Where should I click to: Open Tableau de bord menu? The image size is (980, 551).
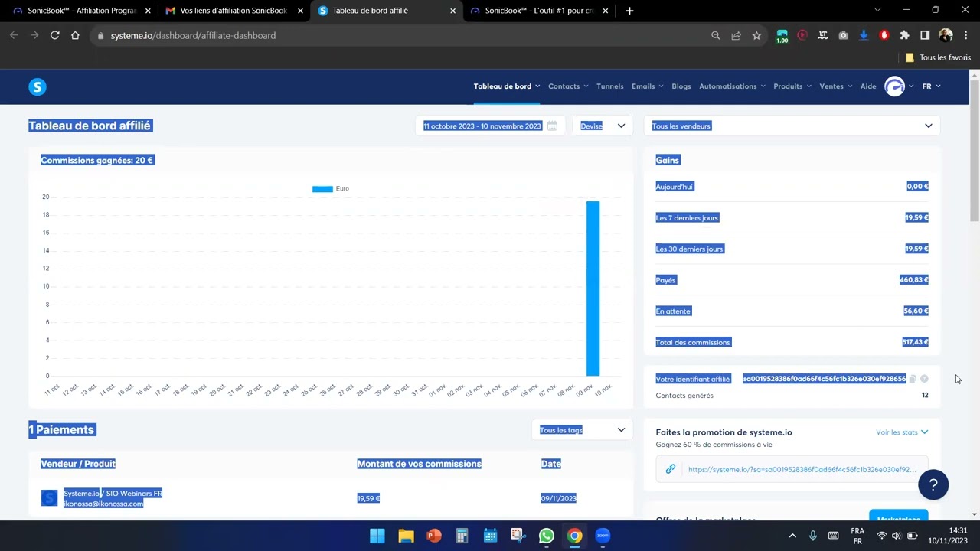(506, 86)
